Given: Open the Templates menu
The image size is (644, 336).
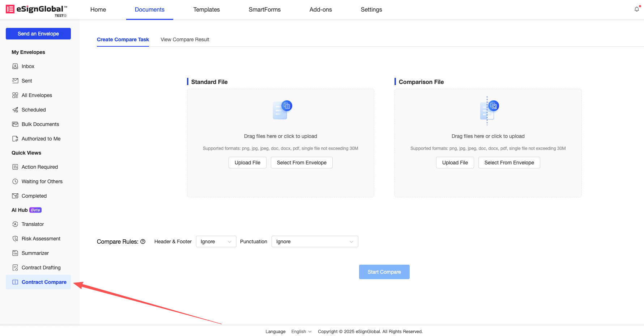Looking at the screenshot, I should click(206, 9).
